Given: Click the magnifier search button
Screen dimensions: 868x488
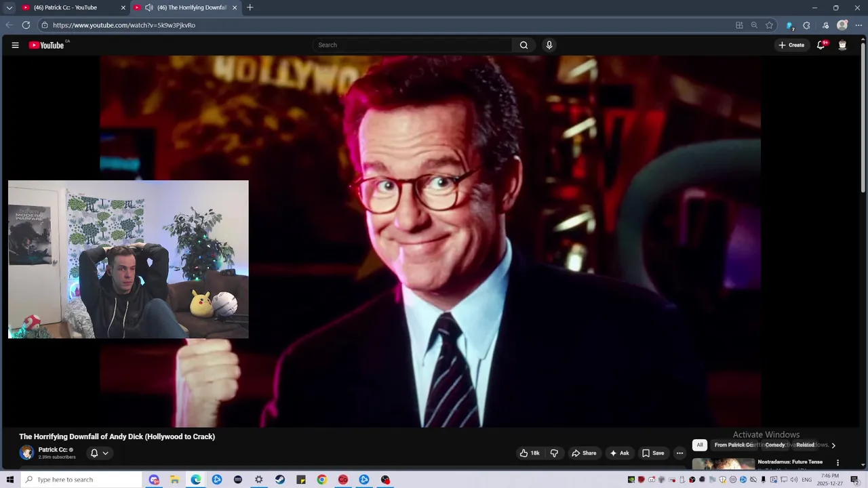Looking at the screenshot, I should tap(524, 45).
